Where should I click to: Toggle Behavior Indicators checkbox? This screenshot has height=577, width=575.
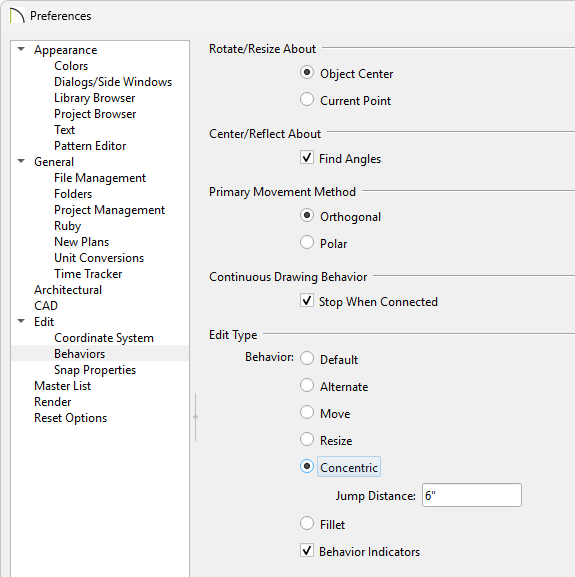pyautogui.click(x=307, y=551)
